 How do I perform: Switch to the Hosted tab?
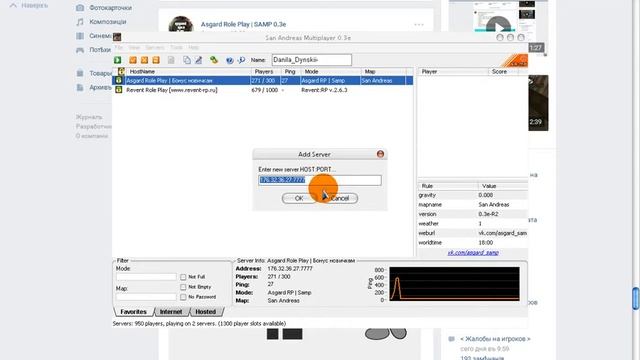point(206,311)
